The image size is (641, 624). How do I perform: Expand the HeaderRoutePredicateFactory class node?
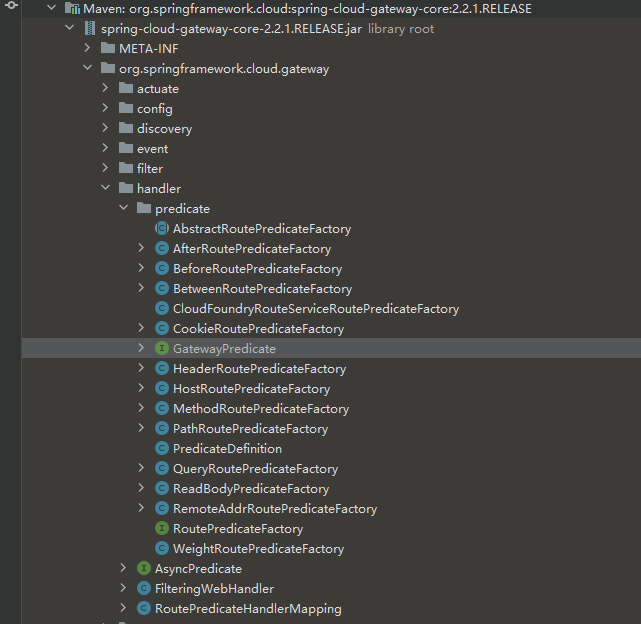point(141,368)
